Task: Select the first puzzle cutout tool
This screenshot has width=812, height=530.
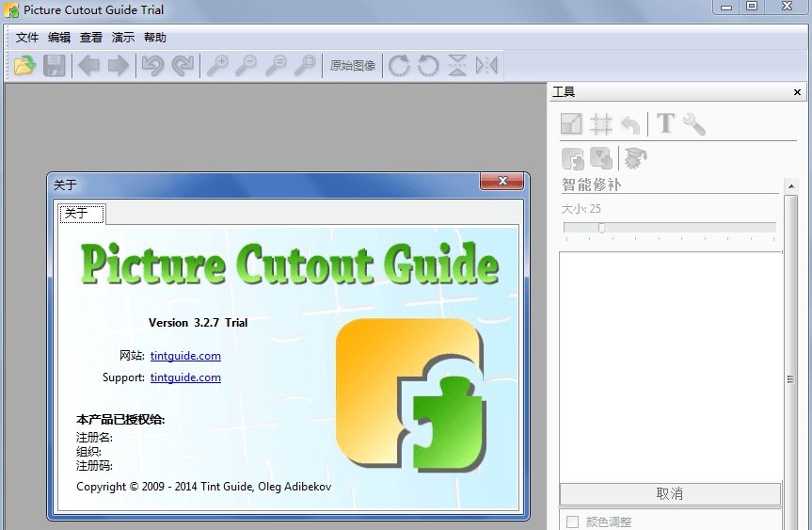Action: 573,158
